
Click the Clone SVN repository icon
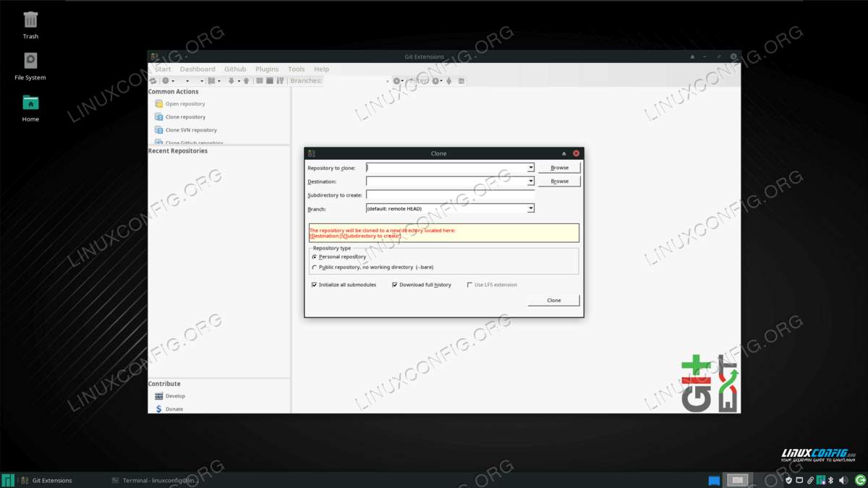(x=159, y=130)
